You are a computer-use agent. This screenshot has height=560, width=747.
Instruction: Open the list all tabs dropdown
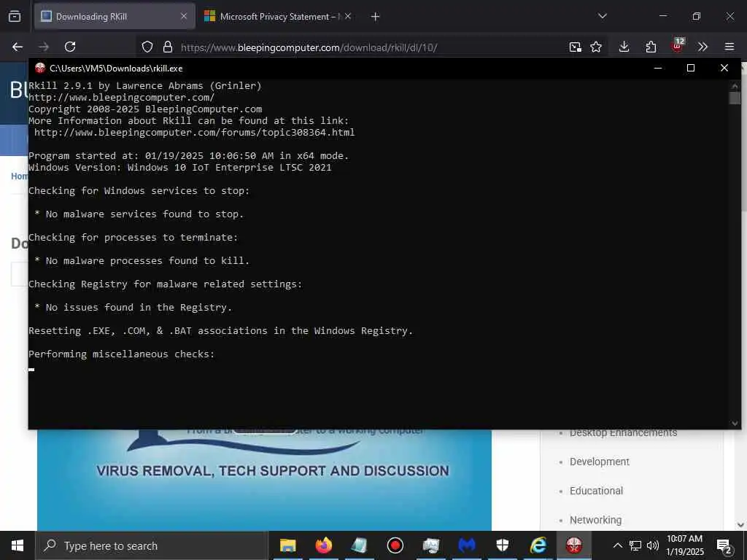click(602, 16)
